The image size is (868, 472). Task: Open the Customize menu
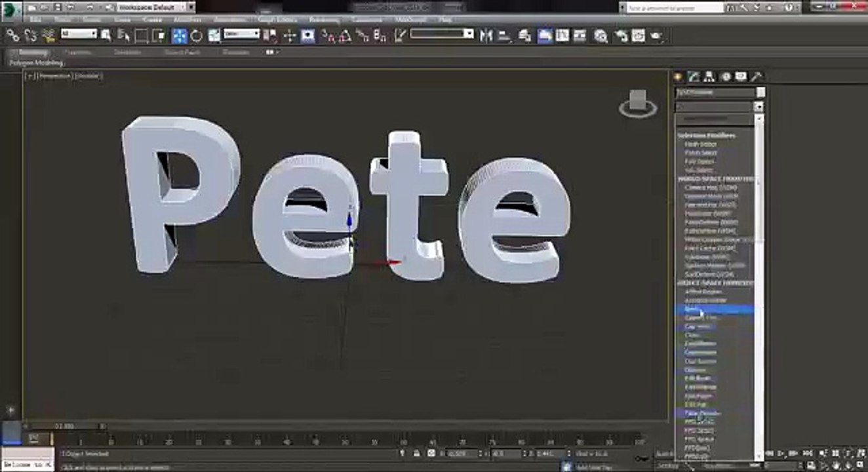click(x=366, y=20)
